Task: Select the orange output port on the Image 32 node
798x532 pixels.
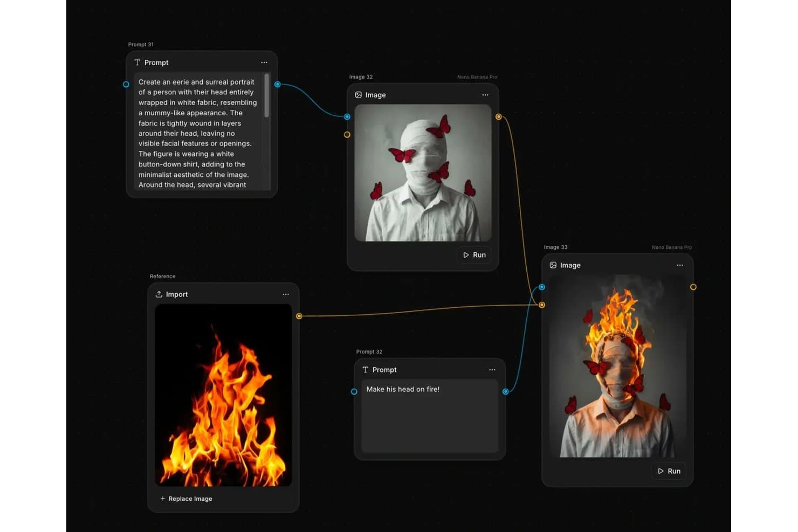Action: [499, 116]
